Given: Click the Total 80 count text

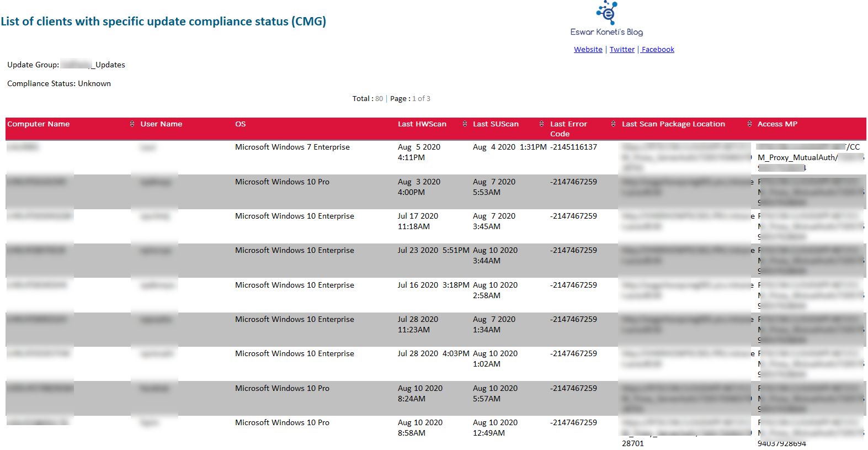Looking at the screenshot, I should click(x=368, y=99).
